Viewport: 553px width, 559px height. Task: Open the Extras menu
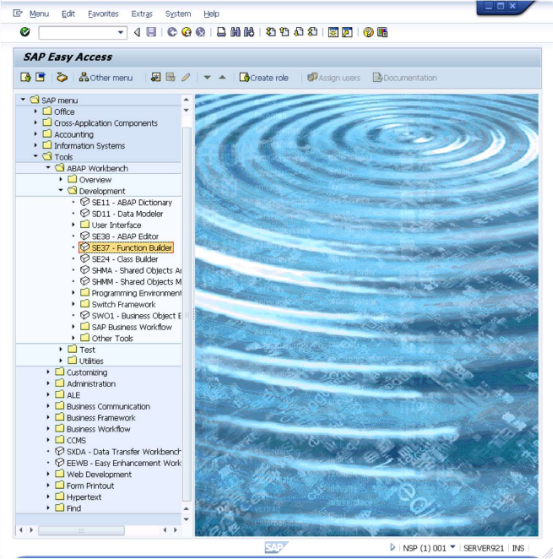pos(142,14)
